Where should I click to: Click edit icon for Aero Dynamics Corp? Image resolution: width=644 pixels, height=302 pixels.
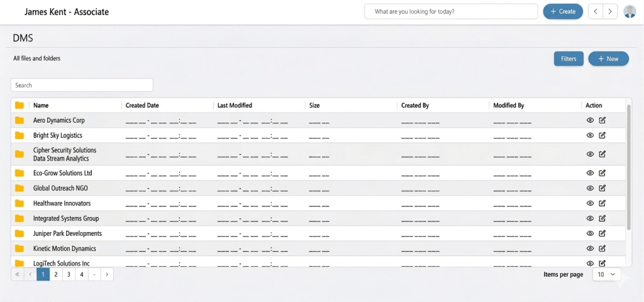pos(602,120)
